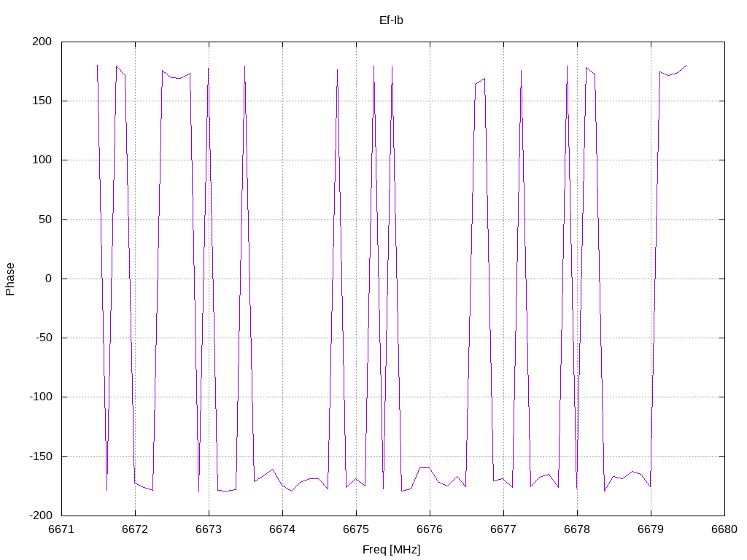Click the y-axis tick label 50
Viewport: 747px width, 560px height.
coord(45,219)
